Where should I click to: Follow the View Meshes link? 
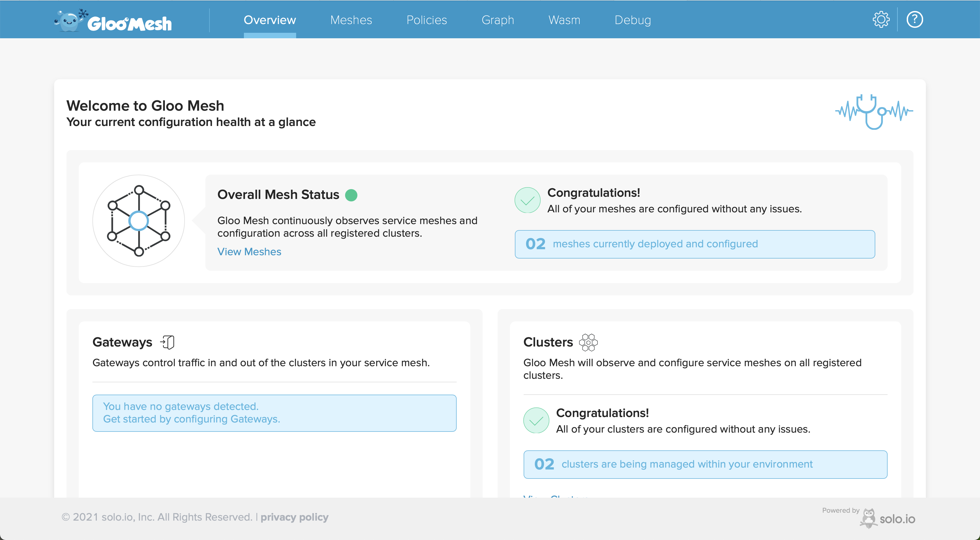point(249,252)
